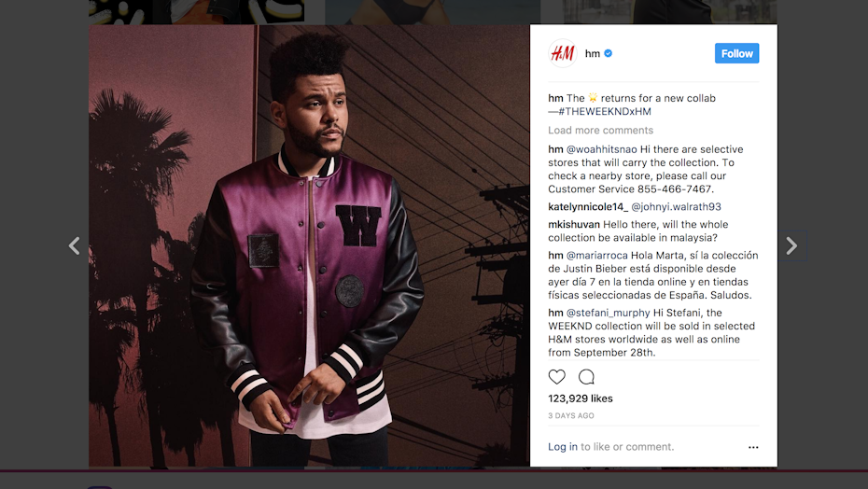Open the hm username in header
Screen dimensions: 868x489
[593, 53]
